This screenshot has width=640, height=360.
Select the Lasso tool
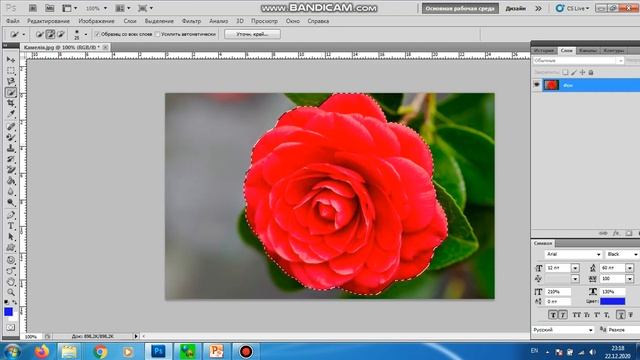[11, 81]
